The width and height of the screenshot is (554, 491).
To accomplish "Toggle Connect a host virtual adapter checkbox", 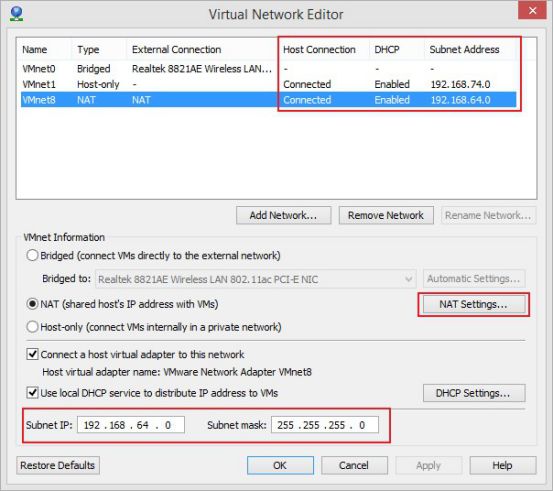I will tap(33, 354).
